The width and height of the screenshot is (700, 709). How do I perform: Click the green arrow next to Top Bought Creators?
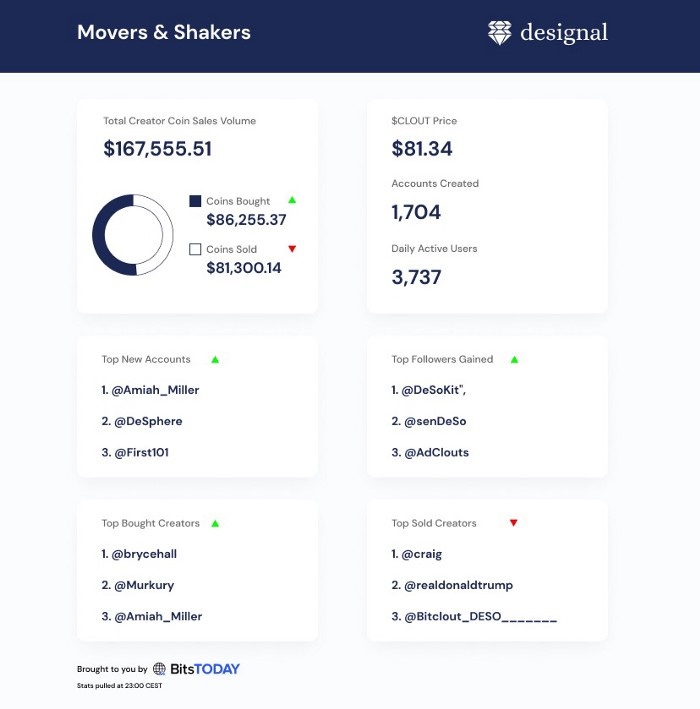[x=215, y=524]
